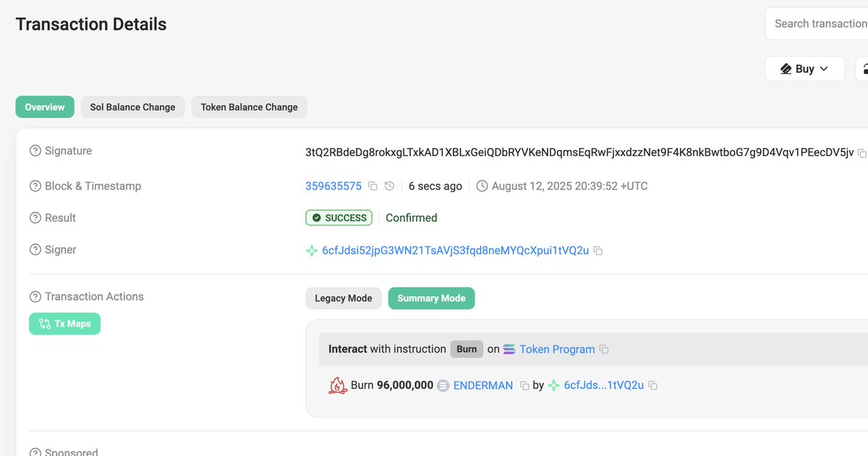Click the 'Transaction Details' heading
The width and height of the screenshot is (868, 456).
pos(91,25)
